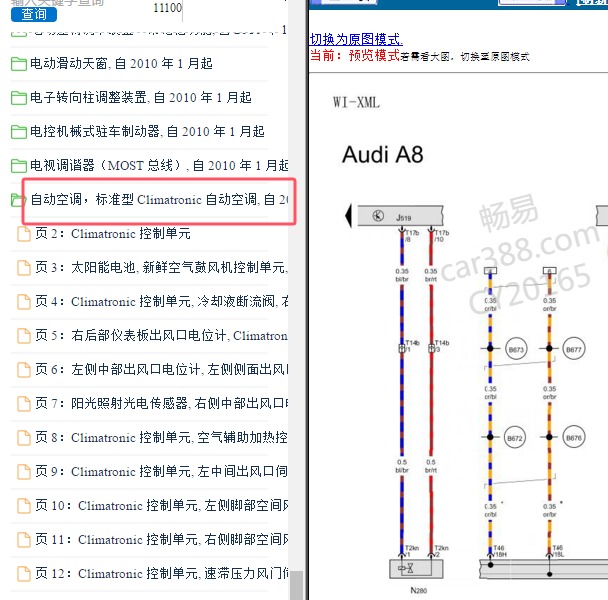Click the B673 connection node circle

point(516,349)
